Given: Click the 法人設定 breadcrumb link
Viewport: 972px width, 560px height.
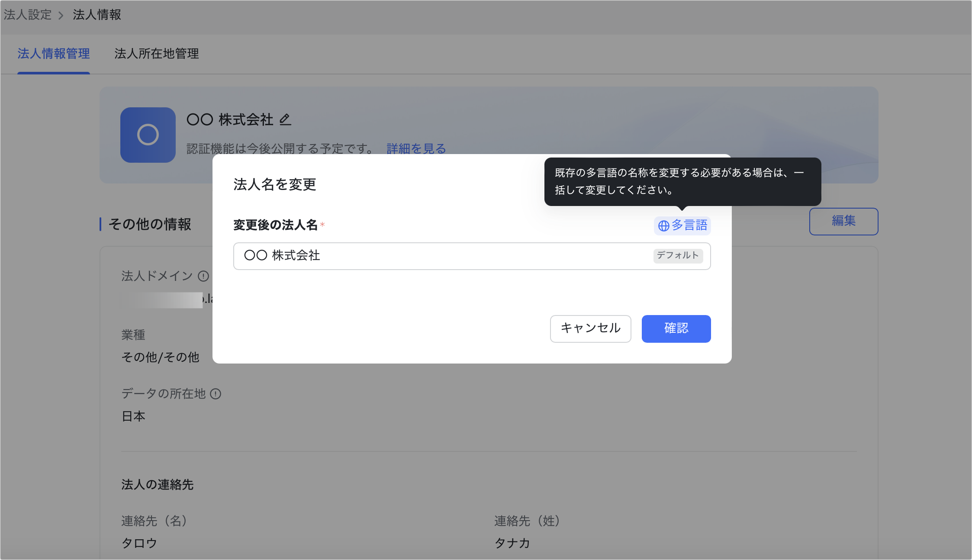Looking at the screenshot, I should [x=28, y=15].
